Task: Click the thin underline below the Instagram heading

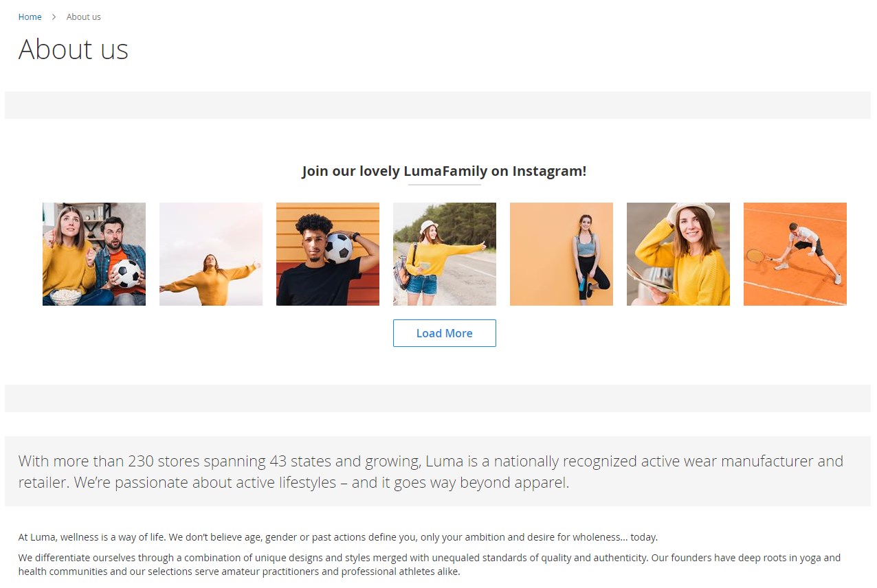Action: click(x=445, y=185)
